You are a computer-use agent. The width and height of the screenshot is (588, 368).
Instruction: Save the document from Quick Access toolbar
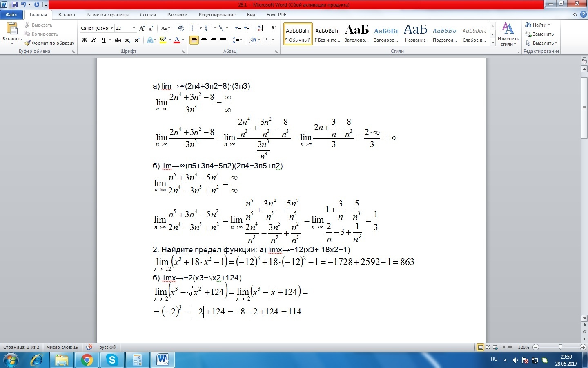point(15,4)
